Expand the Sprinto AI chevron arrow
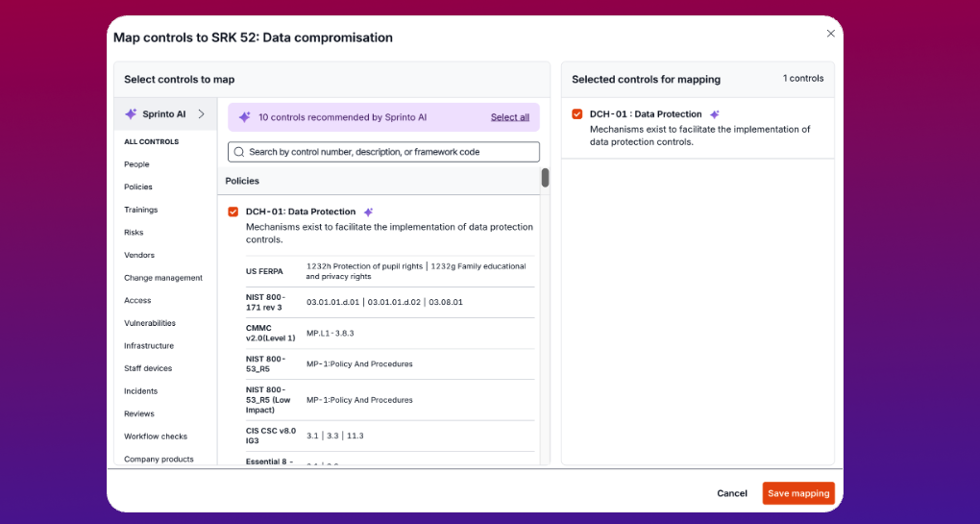980x524 pixels. click(x=201, y=113)
